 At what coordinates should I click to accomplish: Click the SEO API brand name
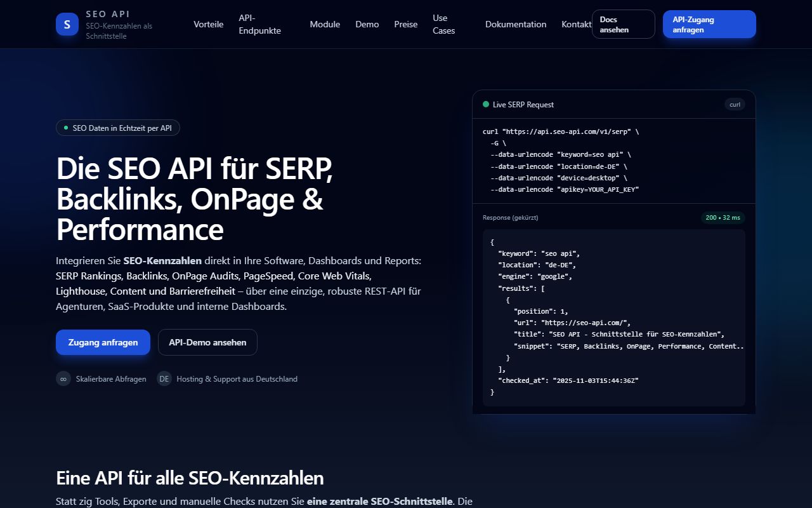pyautogui.click(x=108, y=14)
